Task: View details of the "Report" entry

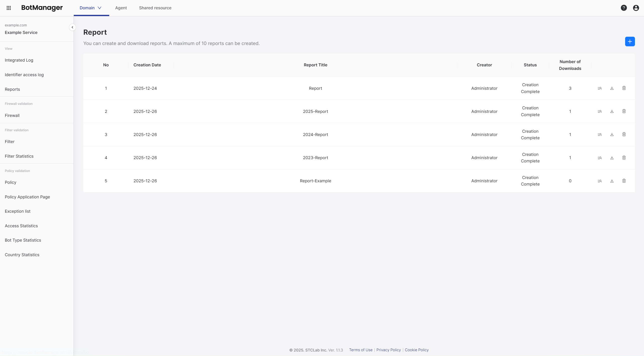Action: pos(600,88)
